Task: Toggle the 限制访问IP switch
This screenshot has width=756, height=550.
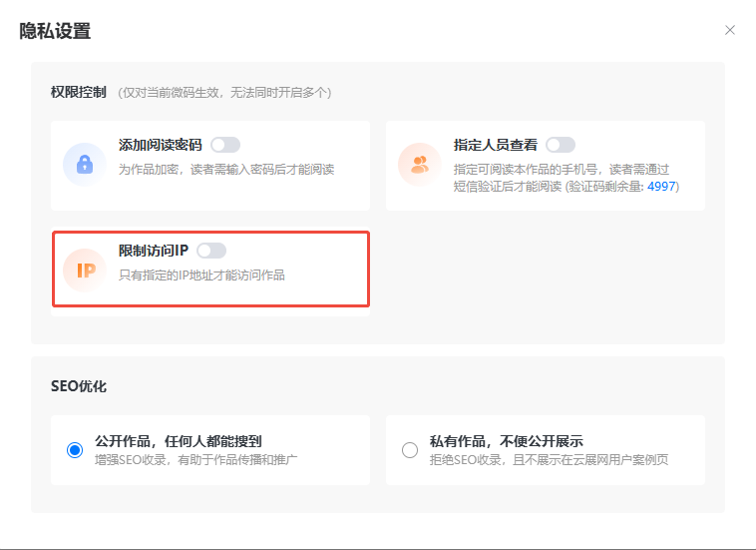Action: (x=211, y=251)
